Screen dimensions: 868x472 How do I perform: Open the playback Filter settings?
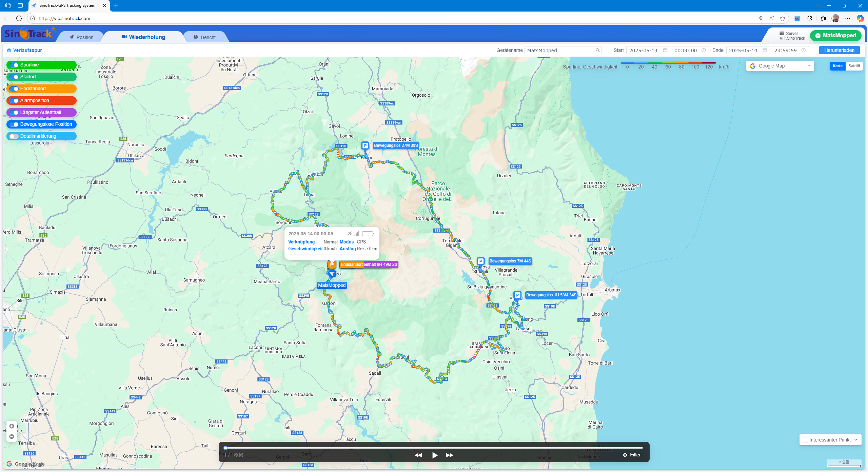pyautogui.click(x=632, y=455)
